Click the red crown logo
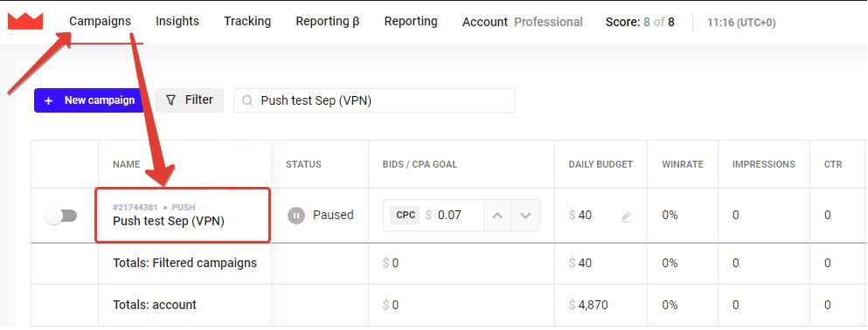 point(24,22)
